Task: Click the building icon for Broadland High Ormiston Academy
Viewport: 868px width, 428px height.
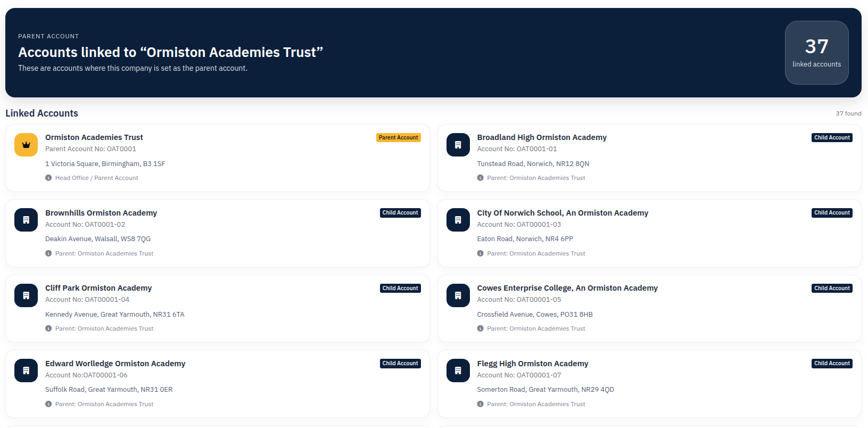Action: click(x=458, y=145)
